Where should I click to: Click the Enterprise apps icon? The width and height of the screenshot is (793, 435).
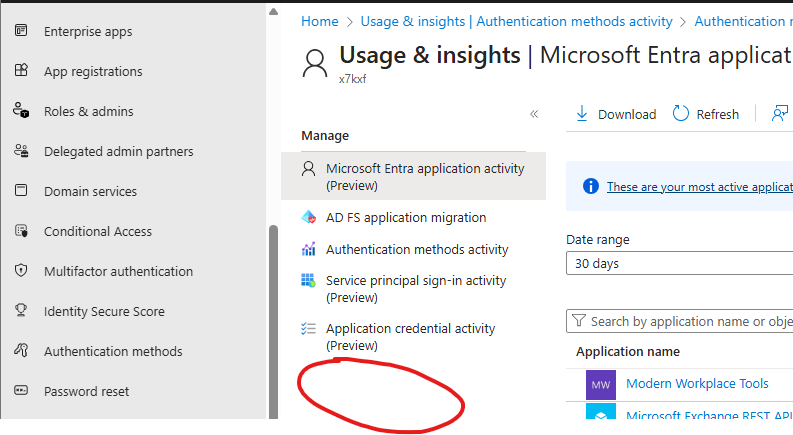click(x=21, y=30)
